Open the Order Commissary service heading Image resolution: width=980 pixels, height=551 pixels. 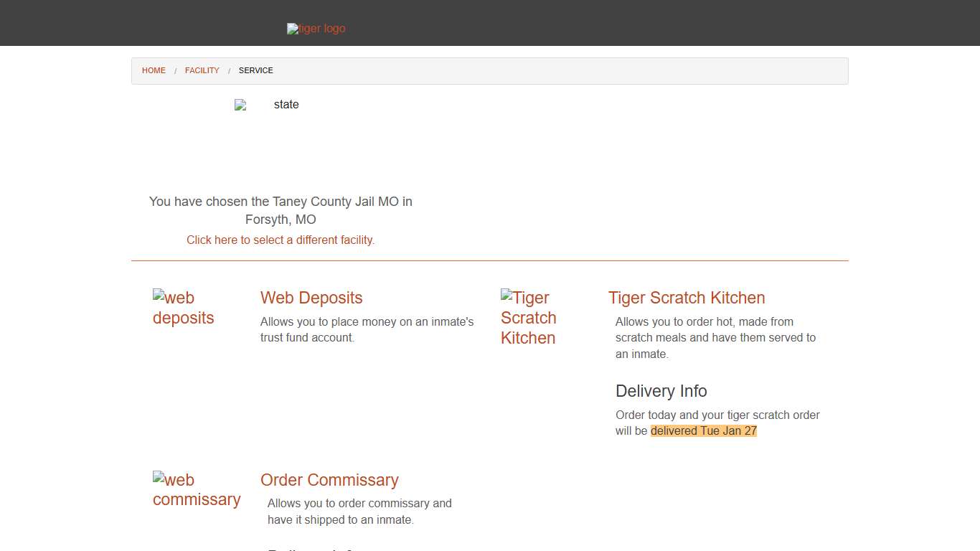pos(329,480)
